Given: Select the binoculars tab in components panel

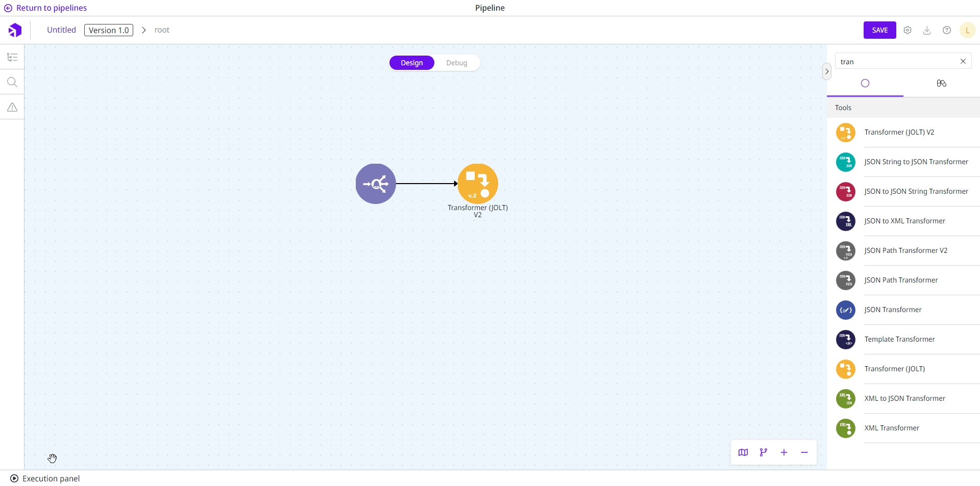Looking at the screenshot, I should [x=941, y=83].
